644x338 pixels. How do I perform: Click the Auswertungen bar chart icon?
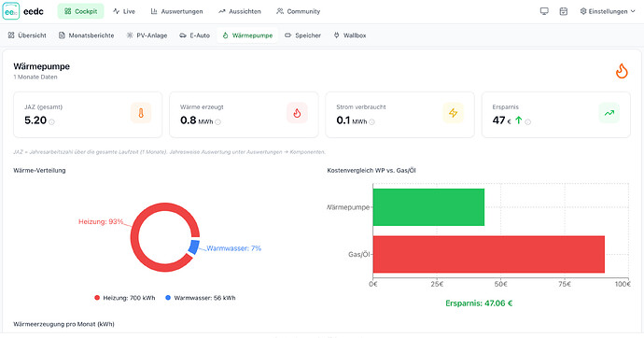click(154, 11)
